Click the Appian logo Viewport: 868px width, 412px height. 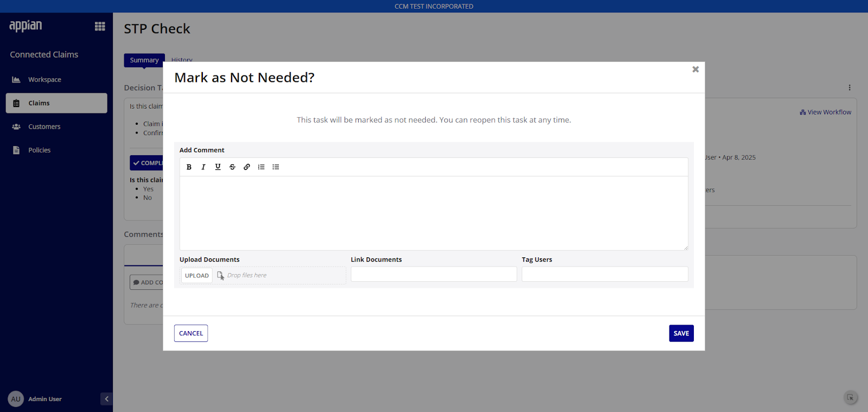[25, 26]
